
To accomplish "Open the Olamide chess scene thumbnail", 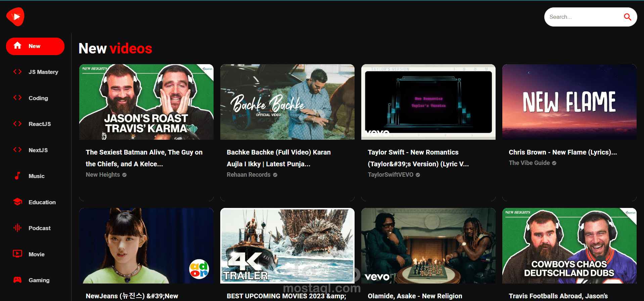I will coord(428,246).
